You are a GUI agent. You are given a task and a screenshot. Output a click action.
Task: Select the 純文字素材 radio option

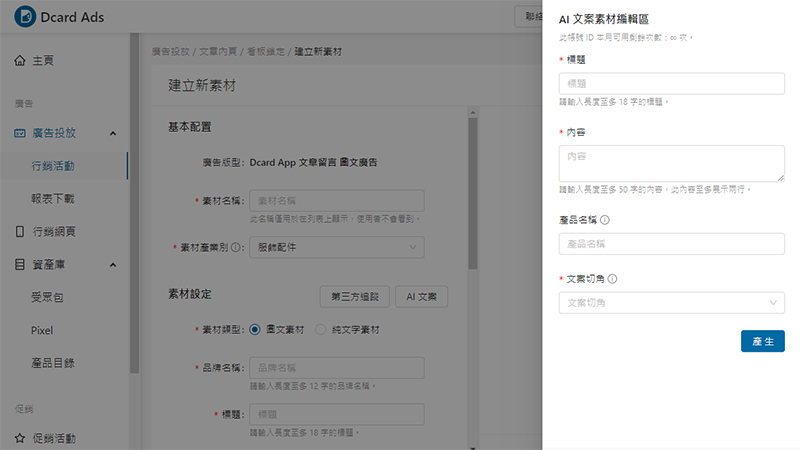[321, 329]
